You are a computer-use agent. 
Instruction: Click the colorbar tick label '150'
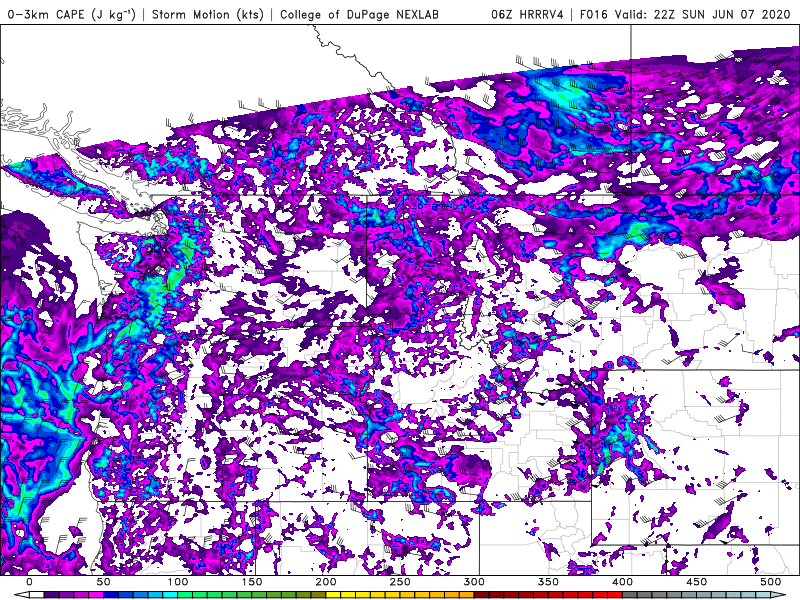252,582
